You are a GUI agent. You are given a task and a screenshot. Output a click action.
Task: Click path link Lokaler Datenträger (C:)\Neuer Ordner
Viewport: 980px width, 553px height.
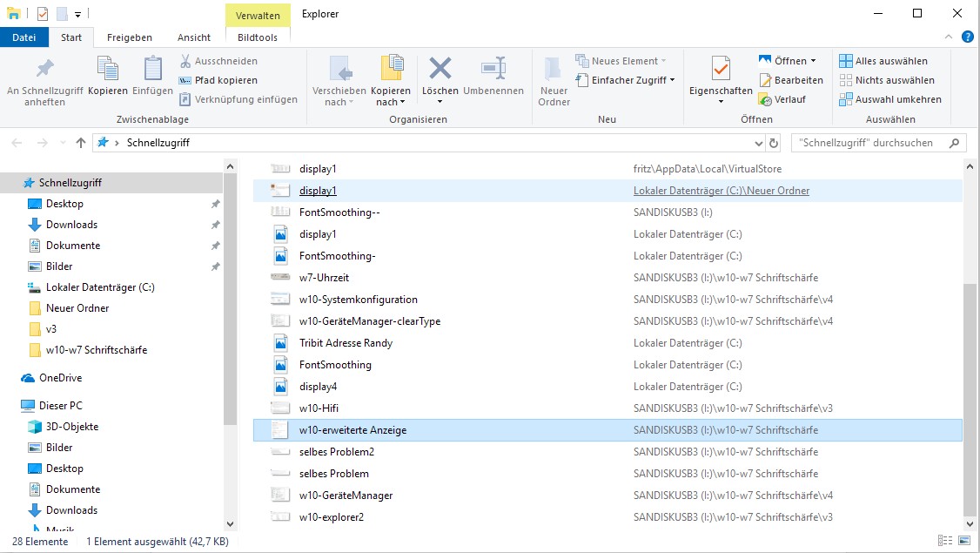tap(722, 191)
